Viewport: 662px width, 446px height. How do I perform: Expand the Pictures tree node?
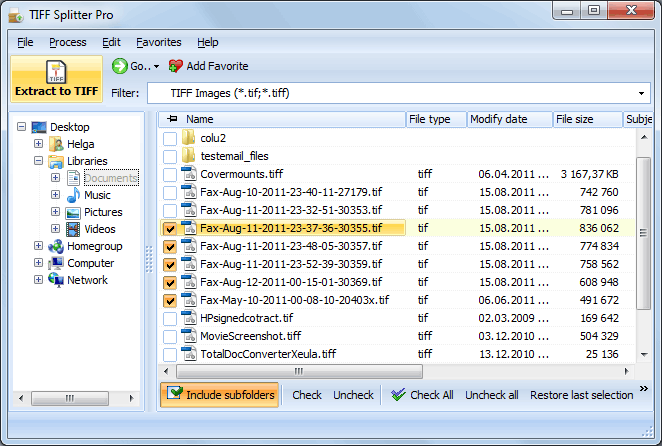[x=55, y=211]
